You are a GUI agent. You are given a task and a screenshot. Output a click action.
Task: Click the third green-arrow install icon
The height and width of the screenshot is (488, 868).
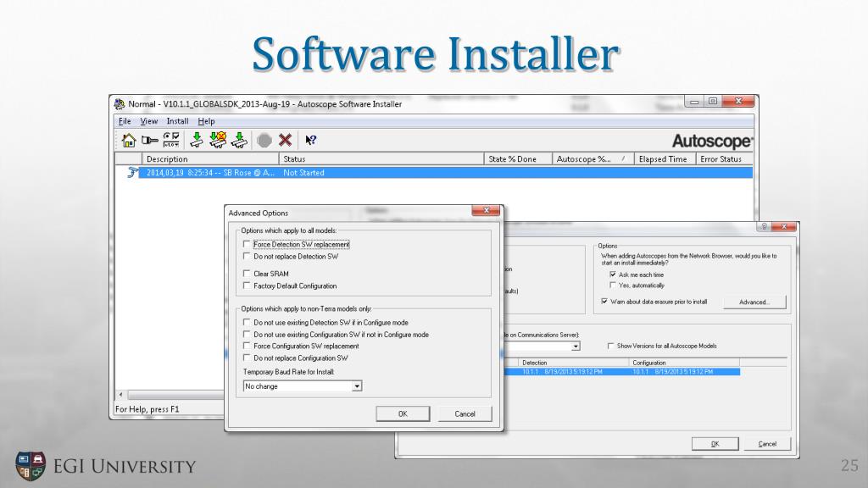(x=239, y=141)
